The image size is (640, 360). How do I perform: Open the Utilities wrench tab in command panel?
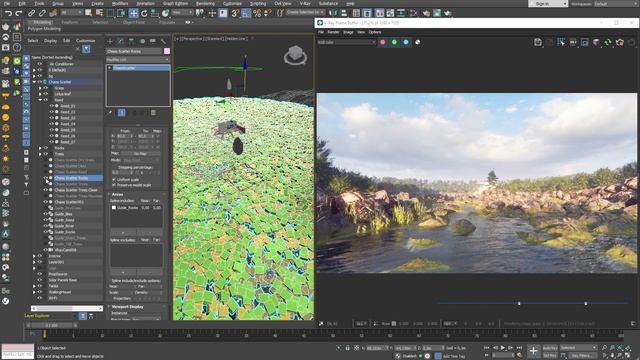click(x=163, y=41)
